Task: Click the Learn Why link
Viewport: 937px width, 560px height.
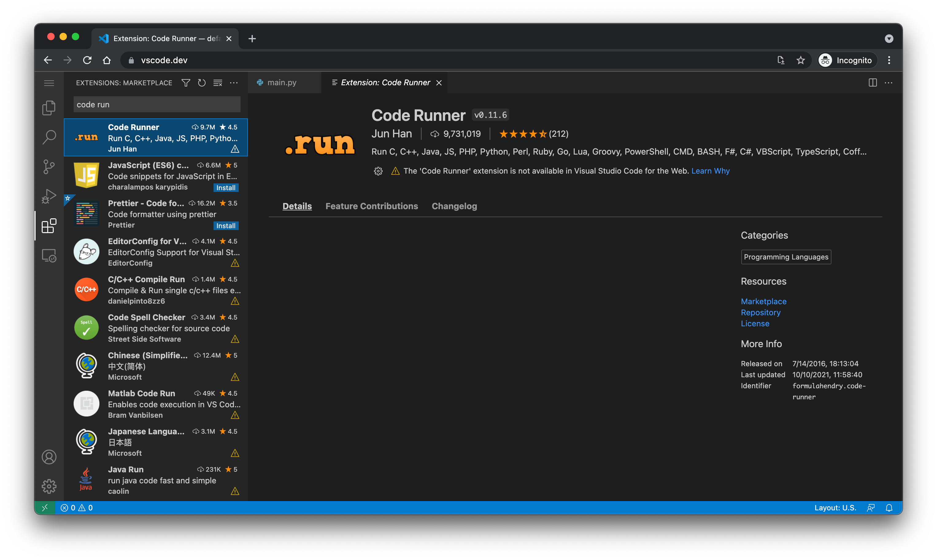Action: click(710, 171)
